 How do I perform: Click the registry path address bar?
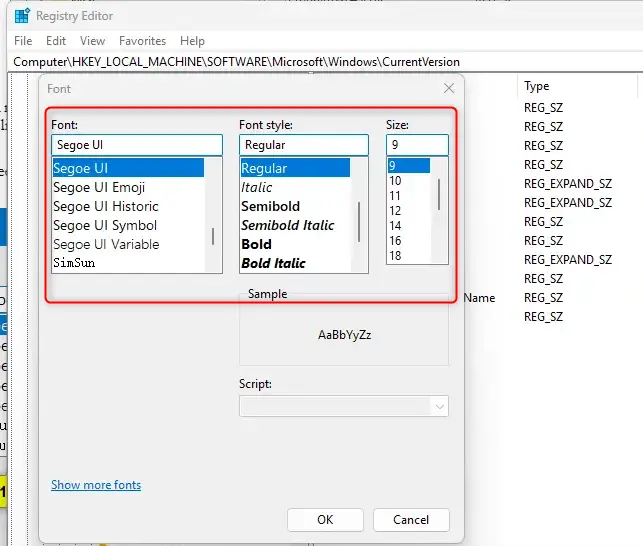coord(324,62)
